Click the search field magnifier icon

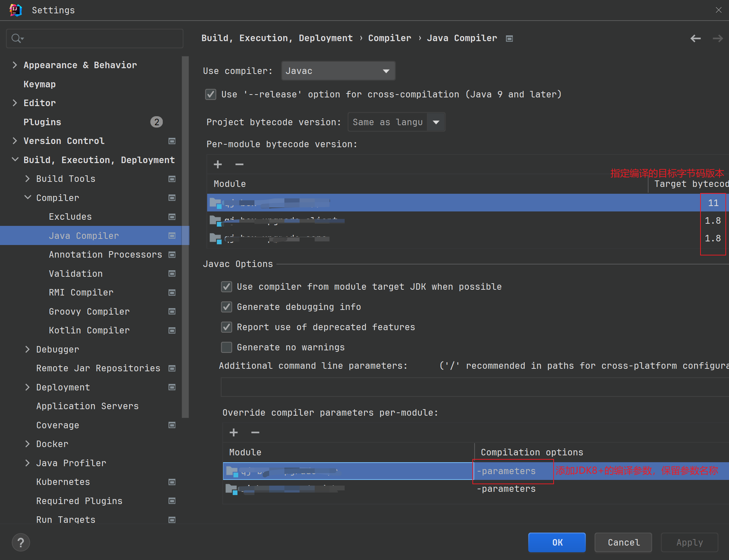pos(17,38)
